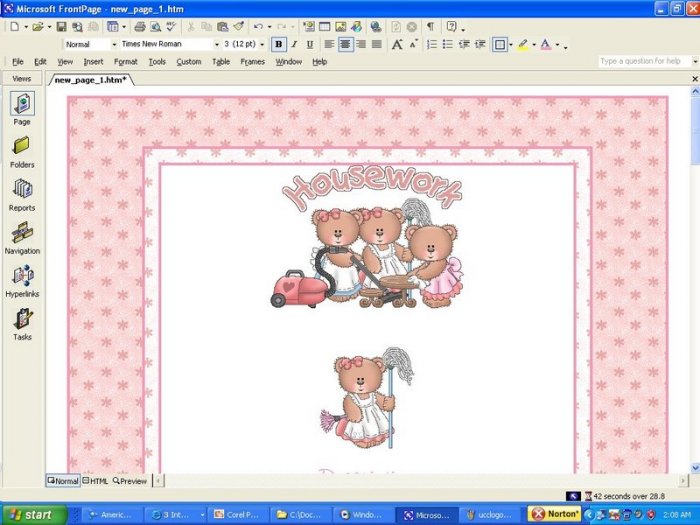Screen dimensions: 700x525
Task: Click the Insert Table icon
Action: click(x=325, y=27)
